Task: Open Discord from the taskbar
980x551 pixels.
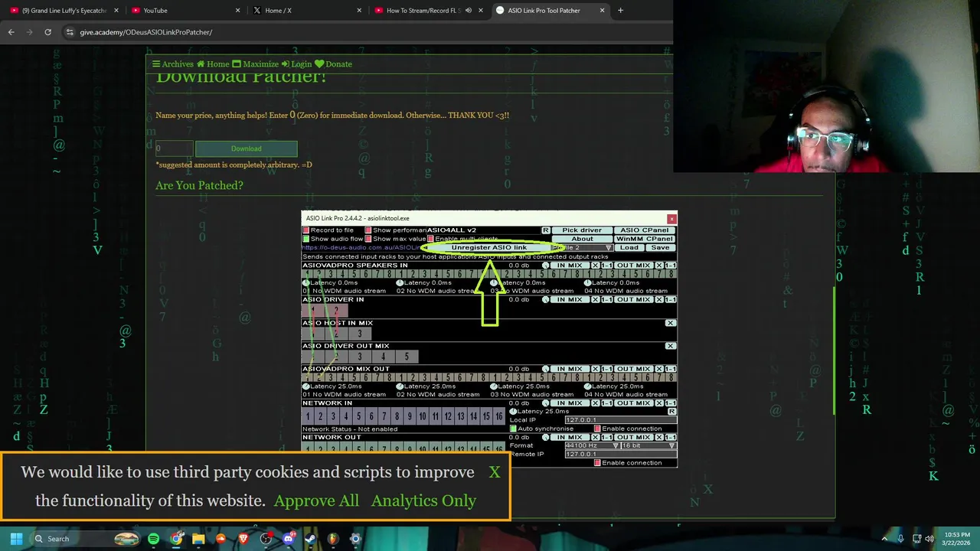Action: 289,539
